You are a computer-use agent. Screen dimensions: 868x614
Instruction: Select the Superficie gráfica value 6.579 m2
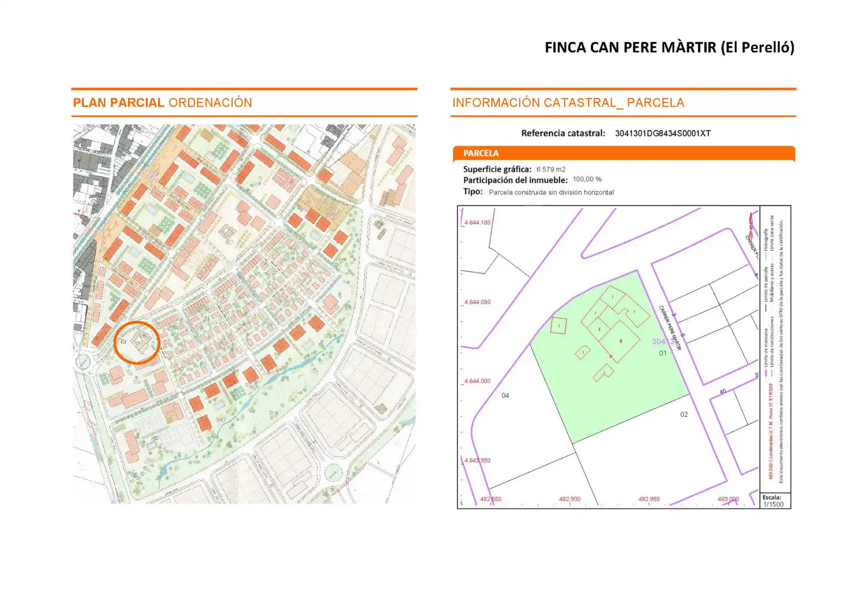(551, 169)
